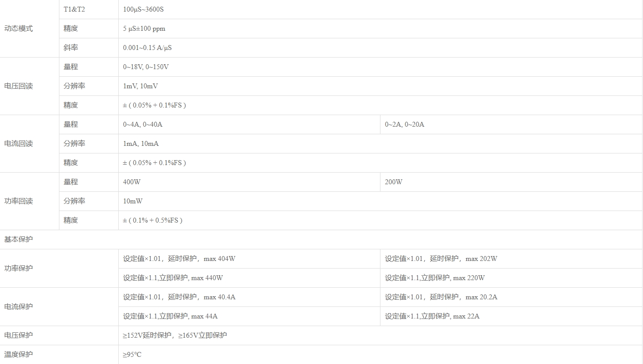
Task: Select the 功率回读 row header
Action: coord(29,201)
